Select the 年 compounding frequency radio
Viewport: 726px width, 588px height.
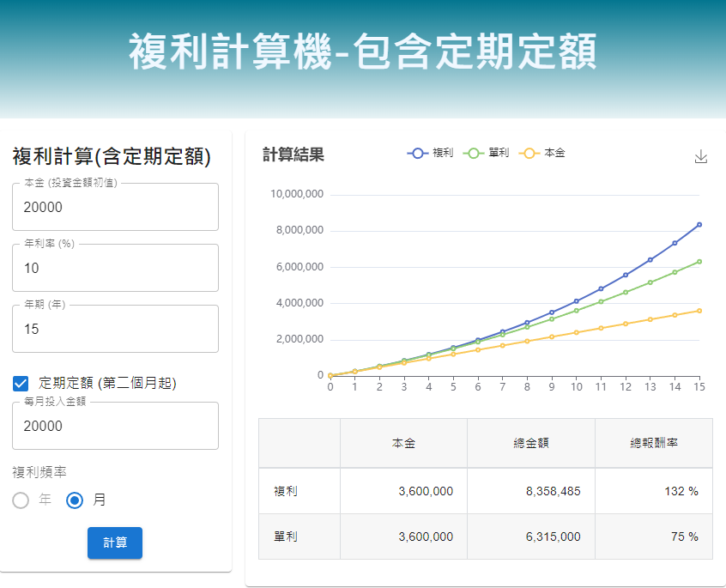[x=21, y=500]
